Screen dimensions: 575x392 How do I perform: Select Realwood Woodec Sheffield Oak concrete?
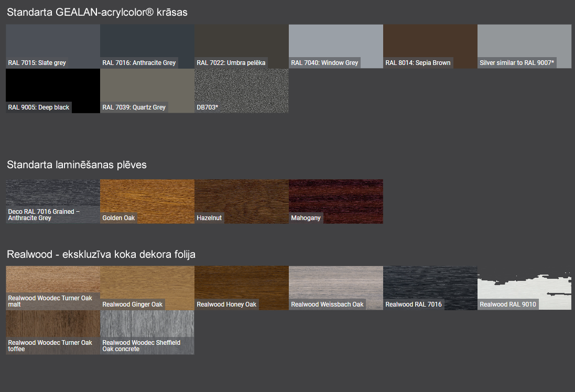[x=147, y=332]
